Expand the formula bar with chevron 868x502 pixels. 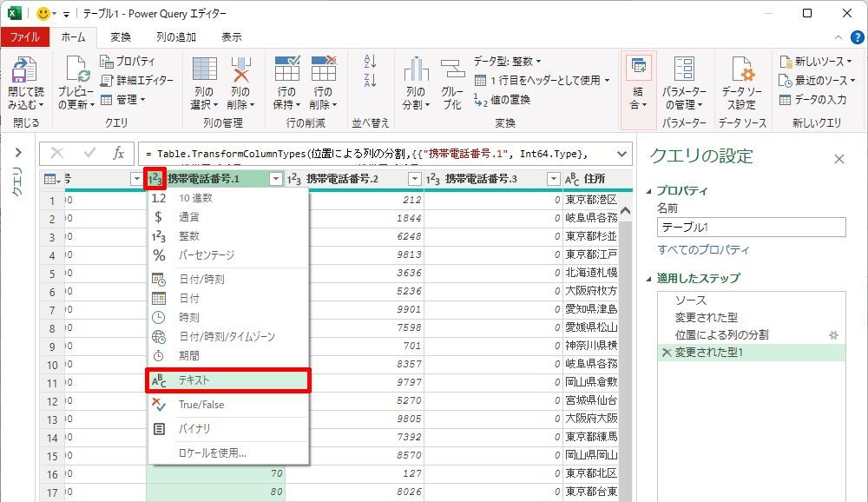(621, 154)
